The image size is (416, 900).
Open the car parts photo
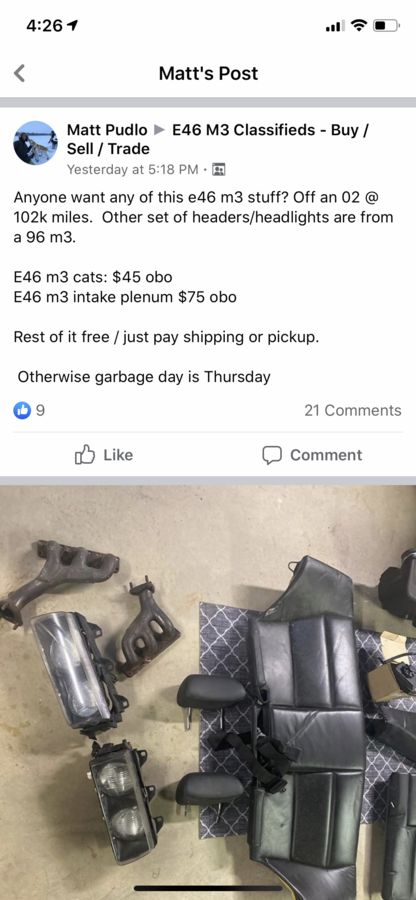tap(208, 692)
